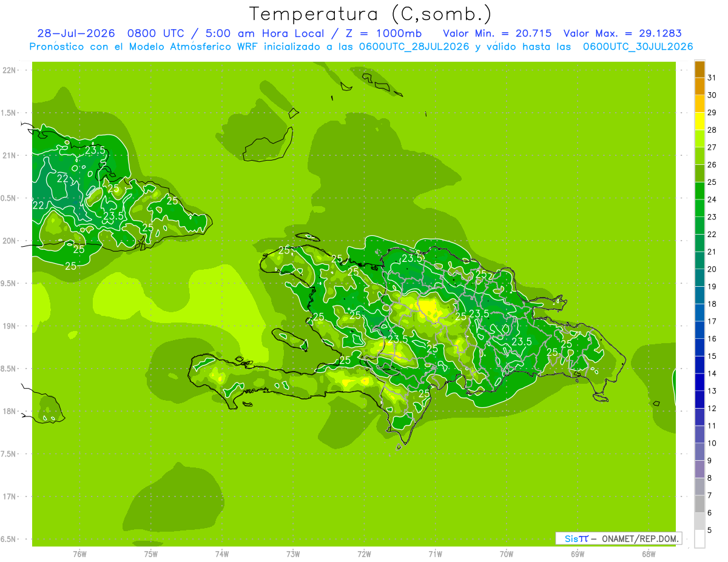Click the colorbar legend value "24"

[x=712, y=199]
